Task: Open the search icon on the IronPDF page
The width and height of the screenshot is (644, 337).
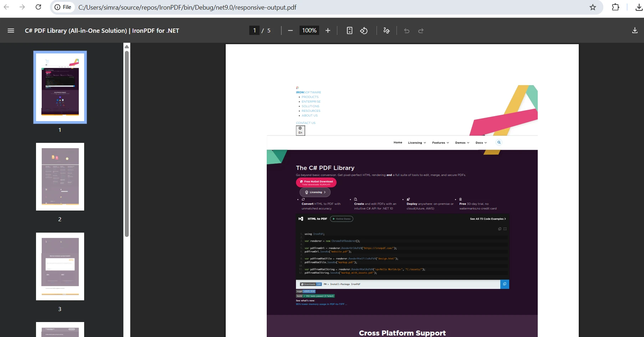Action: (499, 142)
